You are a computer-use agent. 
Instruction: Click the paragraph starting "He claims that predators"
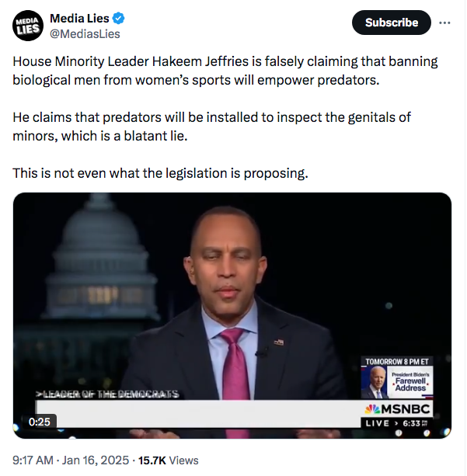pyautogui.click(x=212, y=127)
